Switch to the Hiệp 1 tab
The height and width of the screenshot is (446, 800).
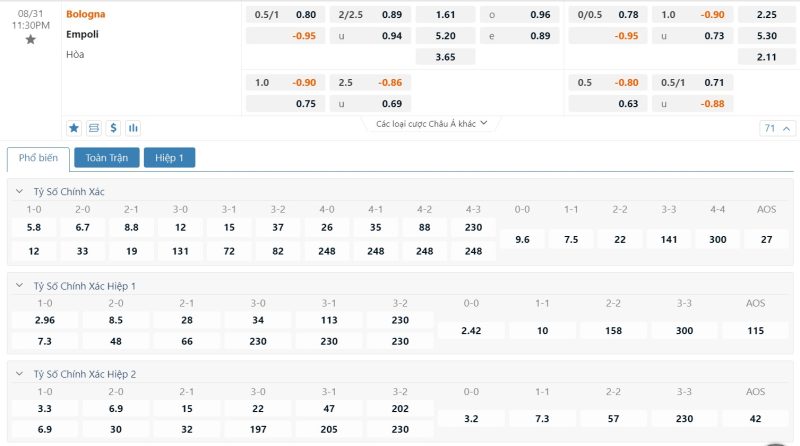tap(169, 158)
